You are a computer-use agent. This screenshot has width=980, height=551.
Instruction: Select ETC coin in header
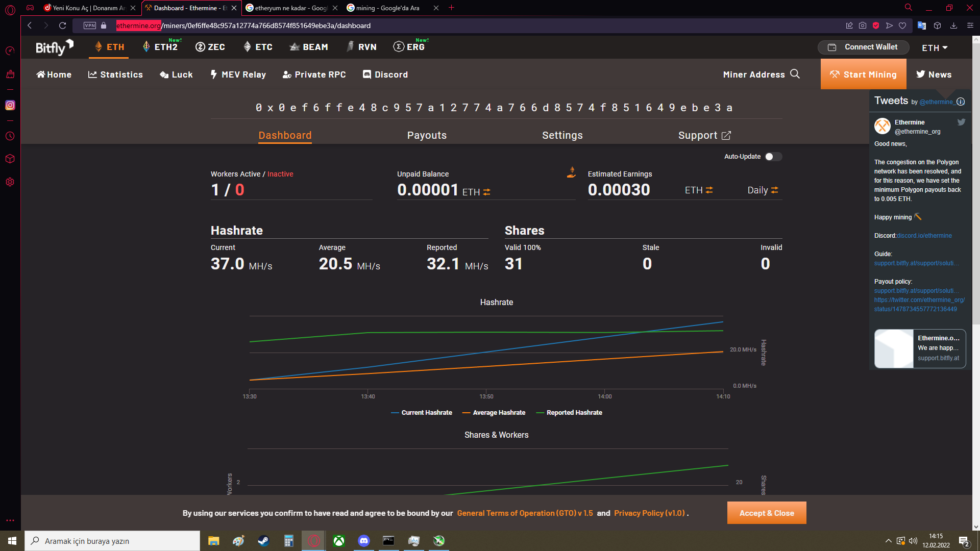point(258,47)
